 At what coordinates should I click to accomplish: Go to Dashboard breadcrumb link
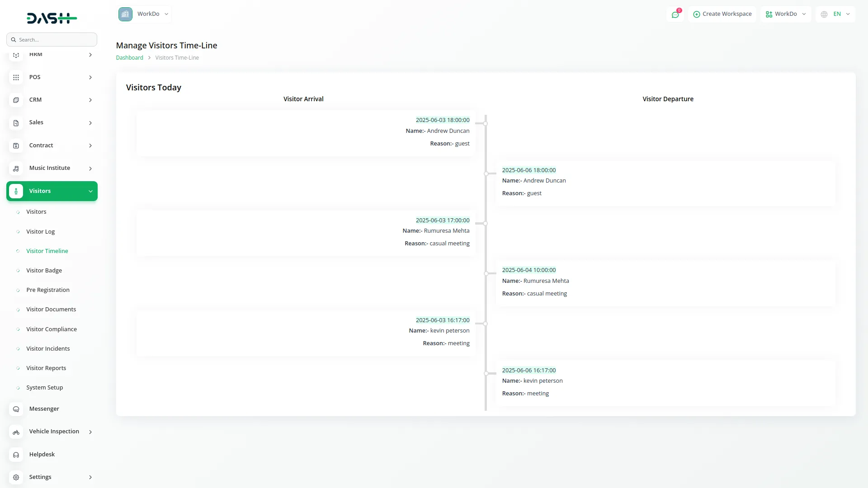pos(129,57)
